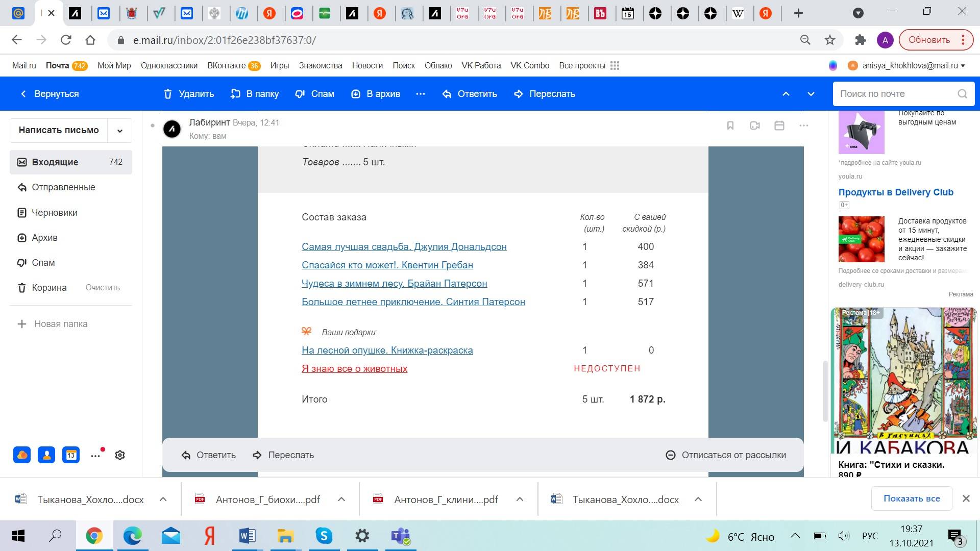Open notification center in system tray
Image resolution: width=980 pixels, height=551 pixels.
[x=955, y=536]
